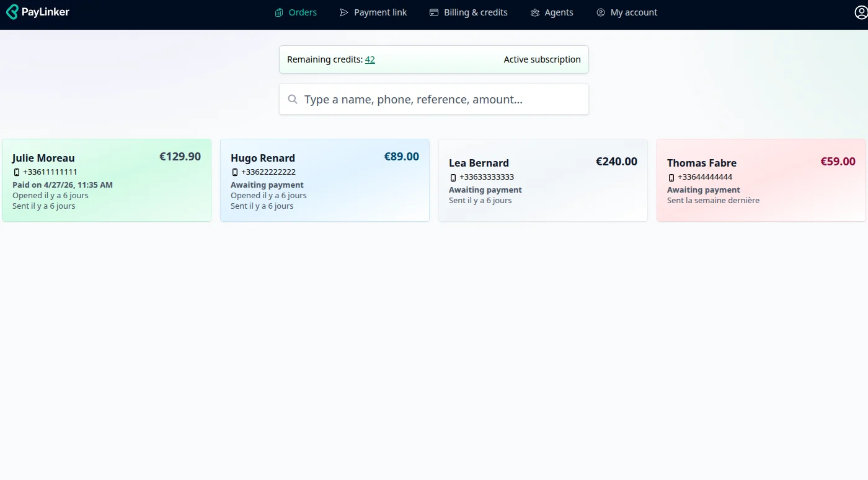The height and width of the screenshot is (480, 868).
Task: Click 'Active subscription' label
Action: [x=542, y=59]
